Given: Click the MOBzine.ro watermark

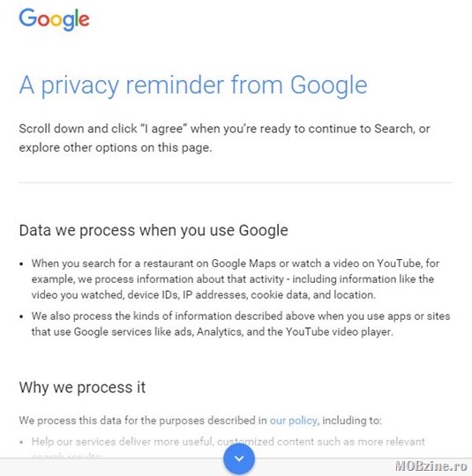Looking at the screenshot, I should click(x=431, y=465).
